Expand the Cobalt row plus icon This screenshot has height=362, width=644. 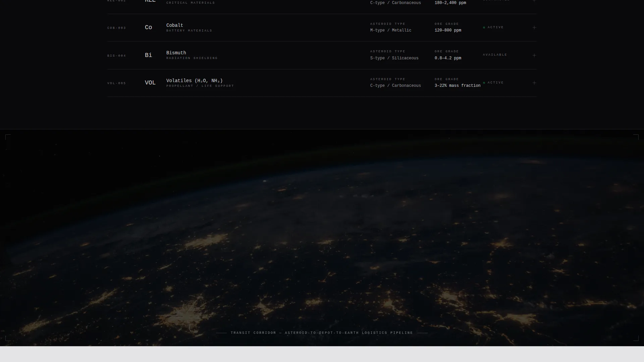[x=534, y=27]
